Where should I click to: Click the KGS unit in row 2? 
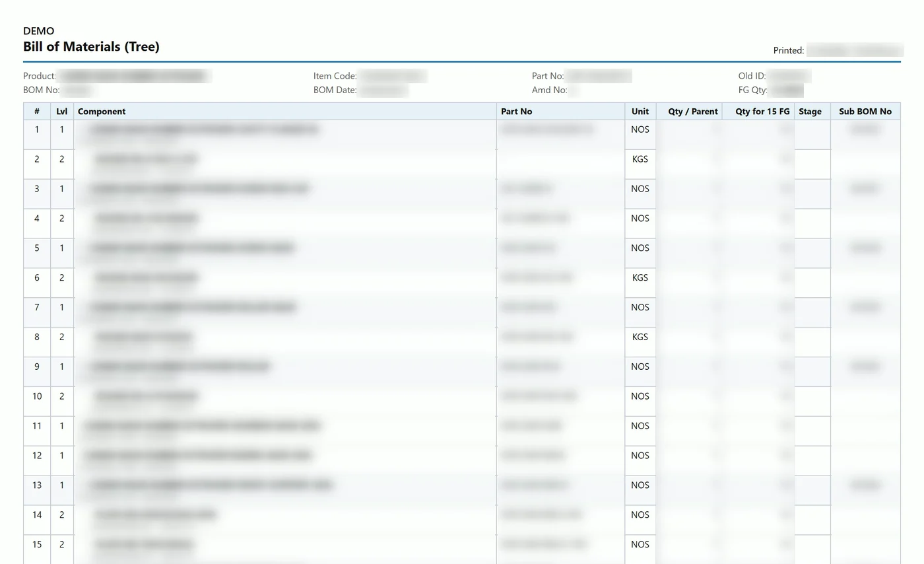(x=640, y=159)
